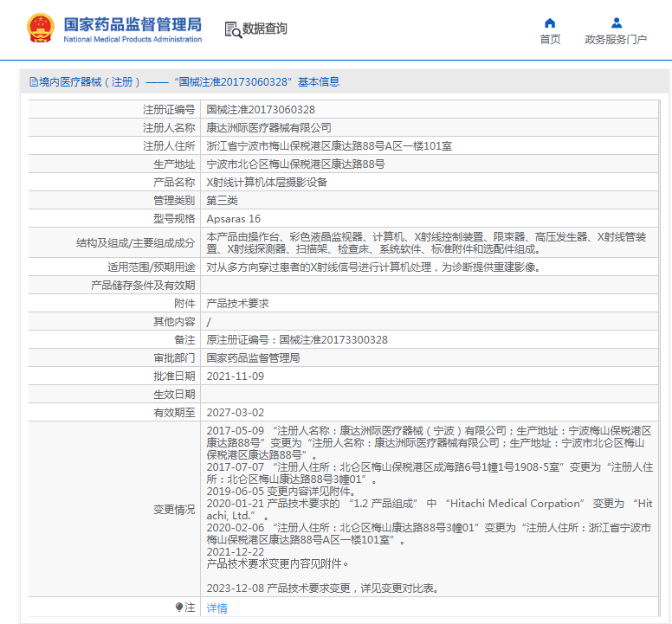
Task: Click the 首页 home icon
Action: click(550, 23)
